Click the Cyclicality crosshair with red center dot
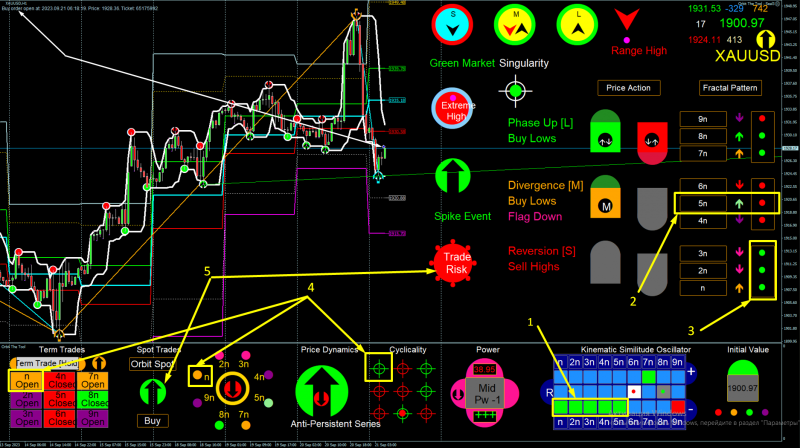 [x=403, y=413]
